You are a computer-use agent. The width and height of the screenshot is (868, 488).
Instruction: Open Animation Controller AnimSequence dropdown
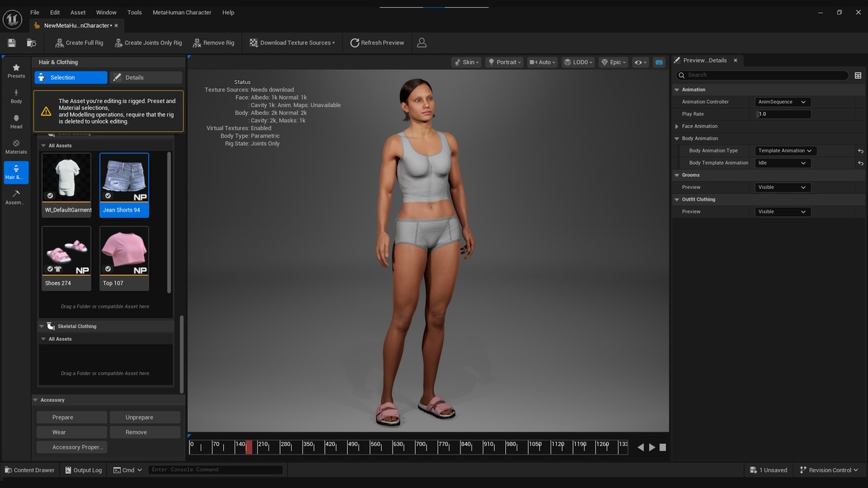point(783,102)
